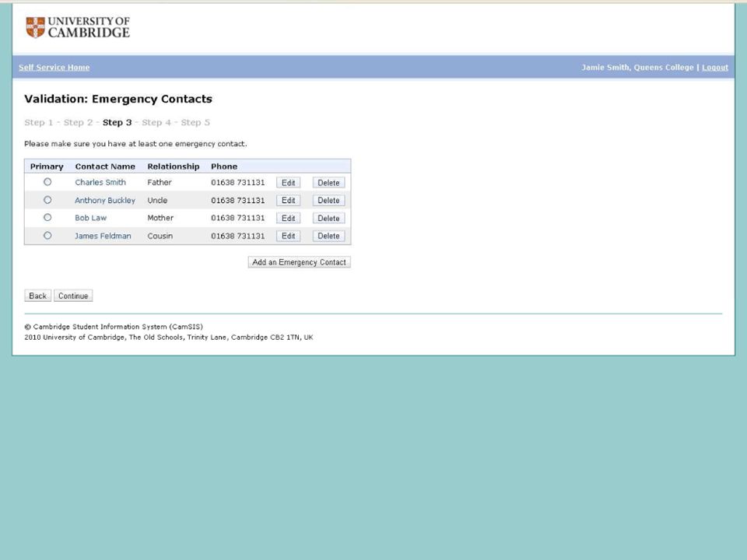Image resolution: width=747 pixels, height=560 pixels.
Task: Select Step 2 in the progress trail
Action: point(78,122)
